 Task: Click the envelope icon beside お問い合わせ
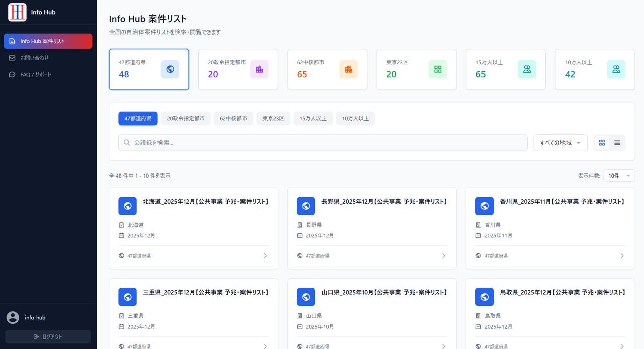pyautogui.click(x=13, y=57)
